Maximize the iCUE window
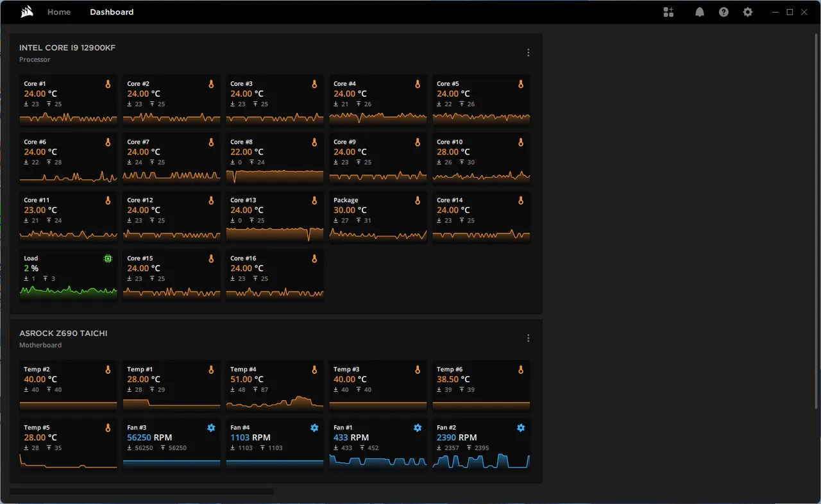Image resolution: width=821 pixels, height=504 pixels. click(x=790, y=12)
